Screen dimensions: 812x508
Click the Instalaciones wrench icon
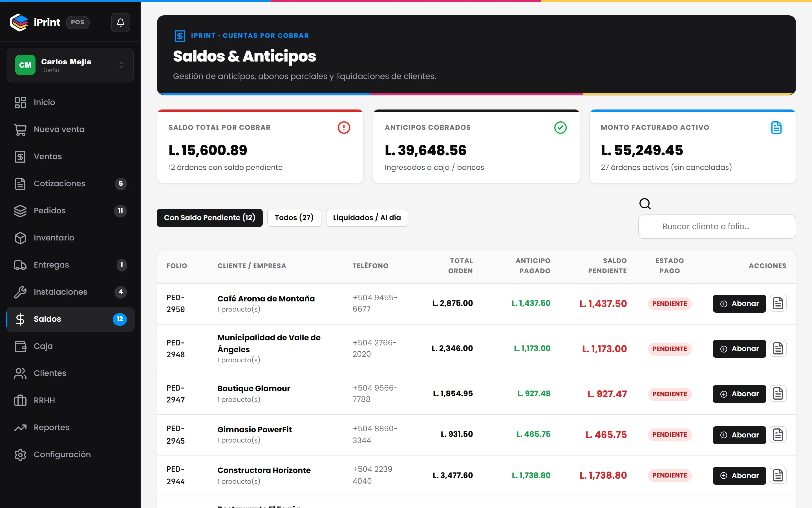(20, 292)
